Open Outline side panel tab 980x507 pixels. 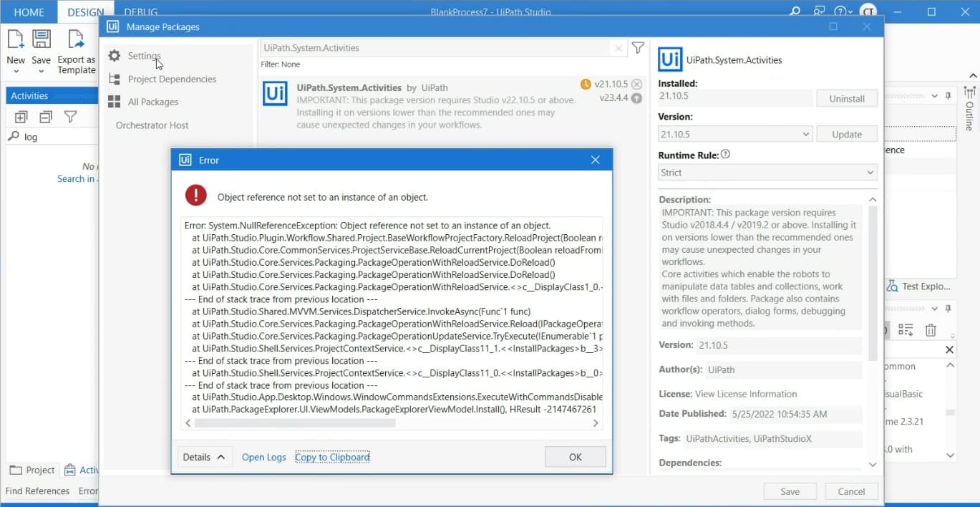pyautogui.click(x=969, y=108)
